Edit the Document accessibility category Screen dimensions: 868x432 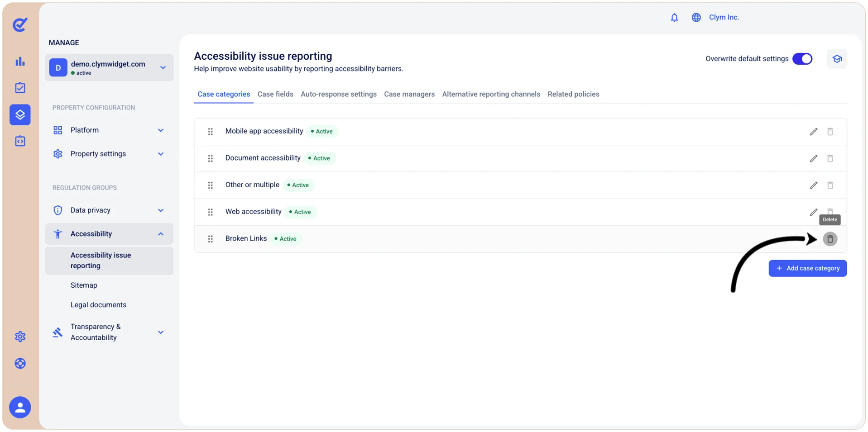coord(814,158)
